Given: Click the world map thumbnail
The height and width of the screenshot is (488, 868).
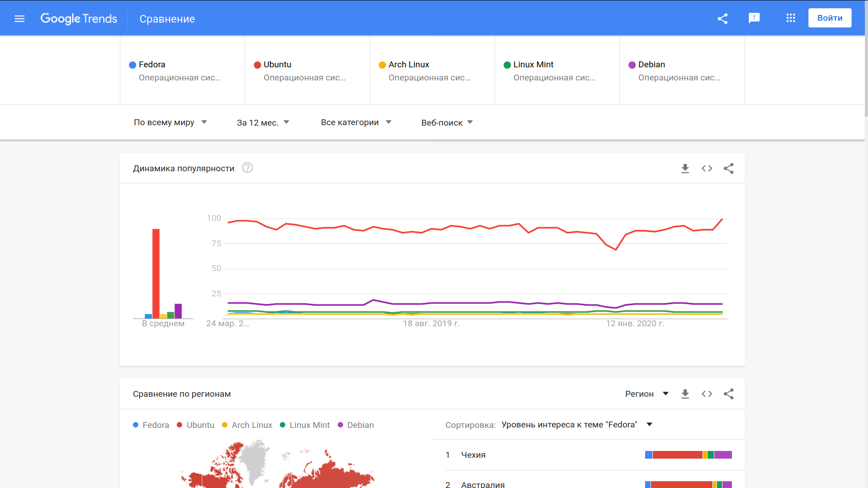Looking at the screenshot, I should [278, 464].
